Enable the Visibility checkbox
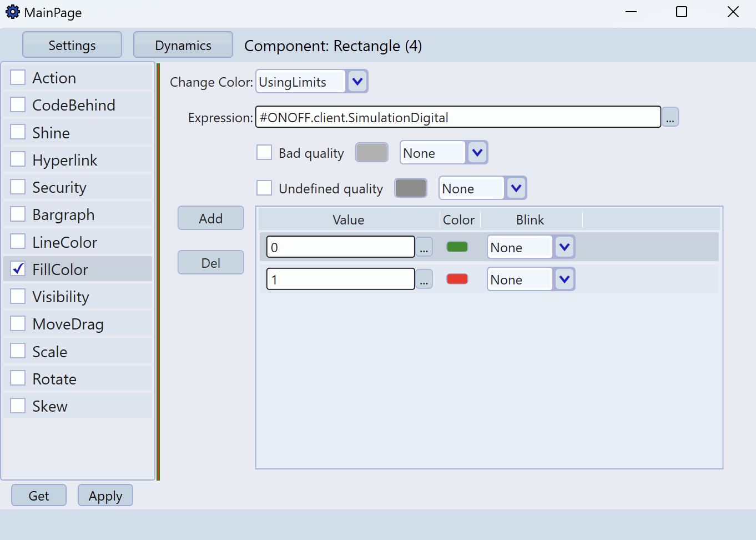The width and height of the screenshot is (756, 540). coord(18,296)
